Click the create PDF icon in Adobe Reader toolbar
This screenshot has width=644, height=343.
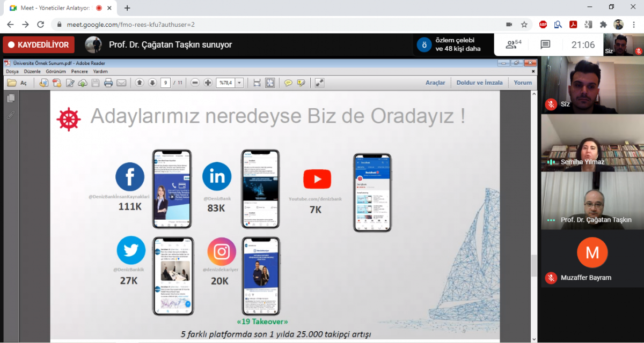pyautogui.click(x=56, y=83)
